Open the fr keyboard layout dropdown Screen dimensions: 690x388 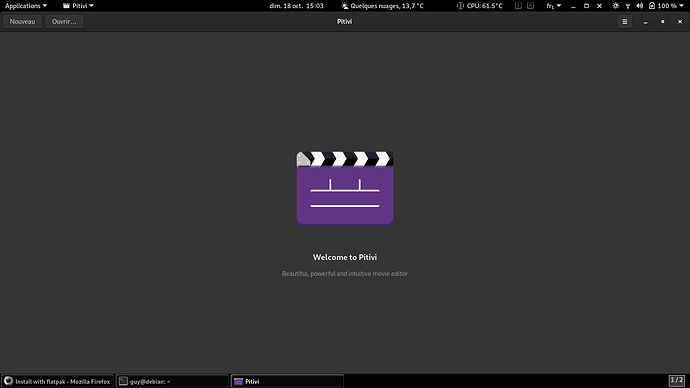(x=554, y=6)
